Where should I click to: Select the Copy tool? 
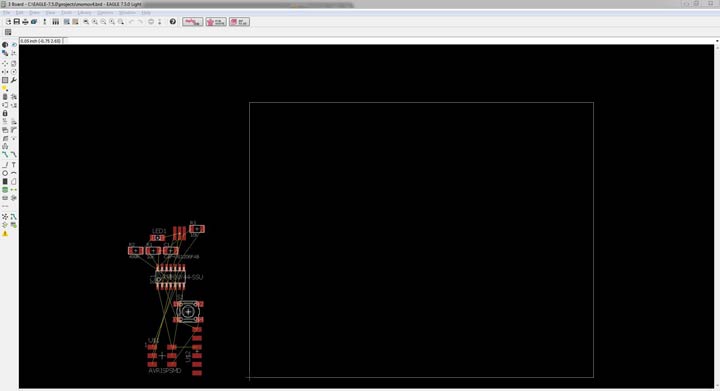[14, 63]
